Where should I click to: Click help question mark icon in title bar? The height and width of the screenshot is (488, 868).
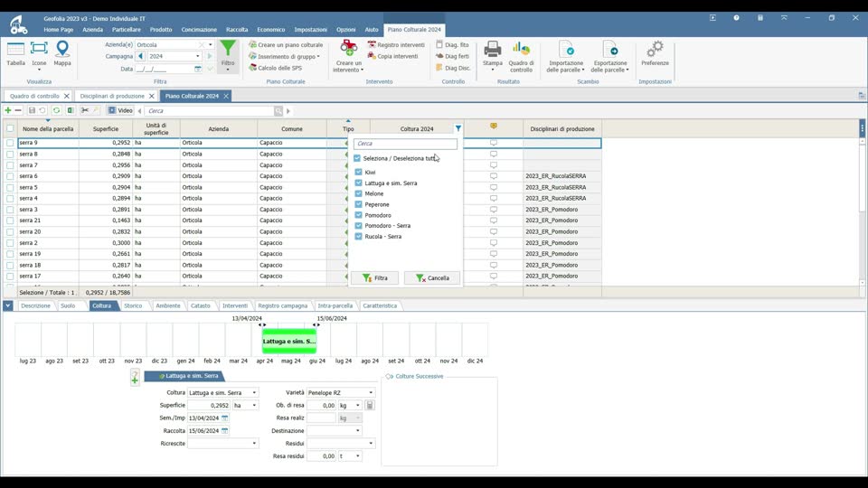736,18
